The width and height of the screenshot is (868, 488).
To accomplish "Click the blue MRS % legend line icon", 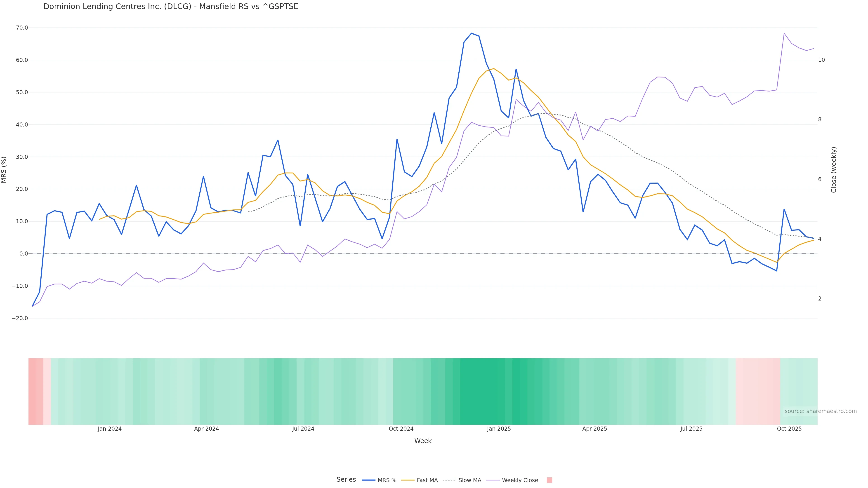I will 368,480.
